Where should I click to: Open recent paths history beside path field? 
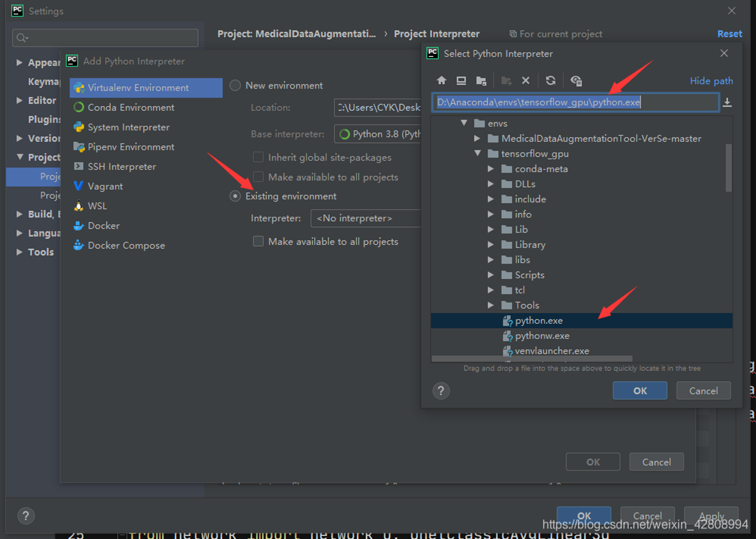pos(727,102)
